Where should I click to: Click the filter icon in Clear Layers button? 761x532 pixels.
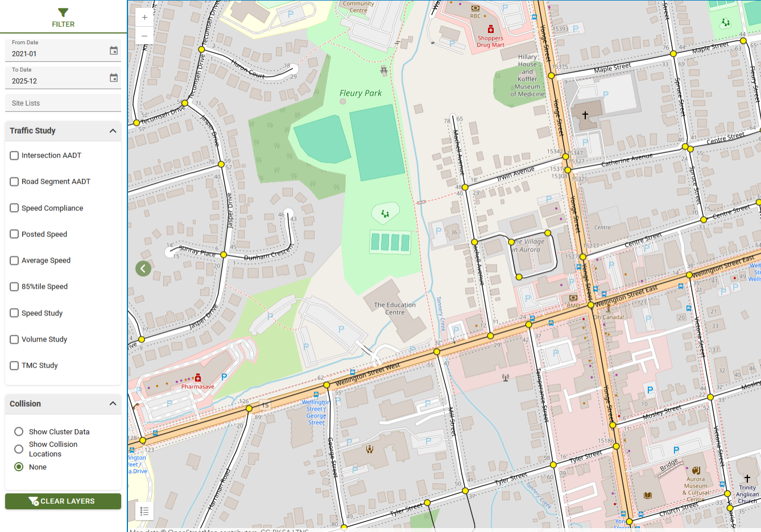[x=34, y=501]
